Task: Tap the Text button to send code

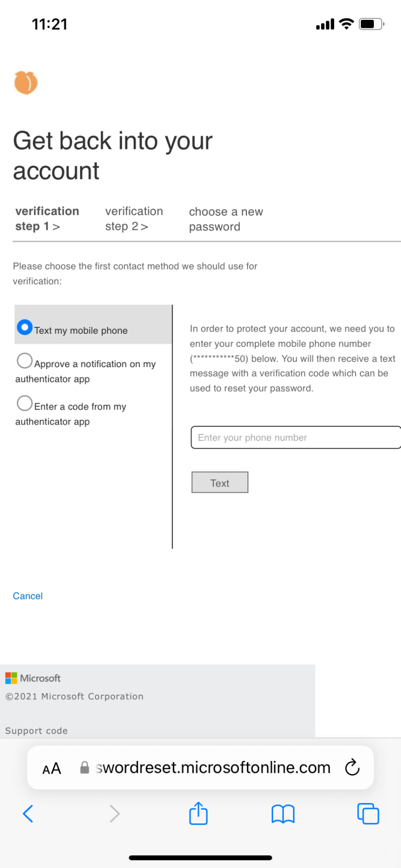Action: coord(219,482)
